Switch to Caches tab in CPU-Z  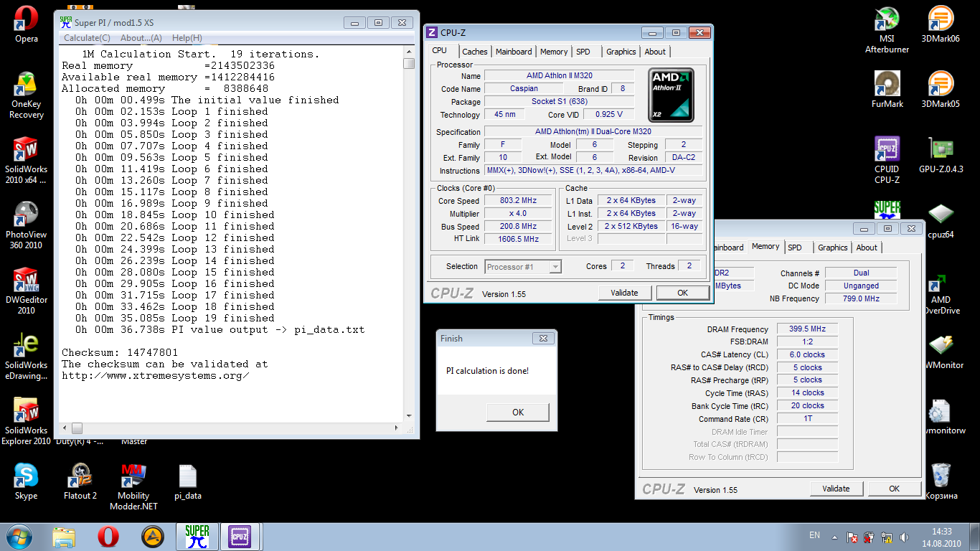475,52
